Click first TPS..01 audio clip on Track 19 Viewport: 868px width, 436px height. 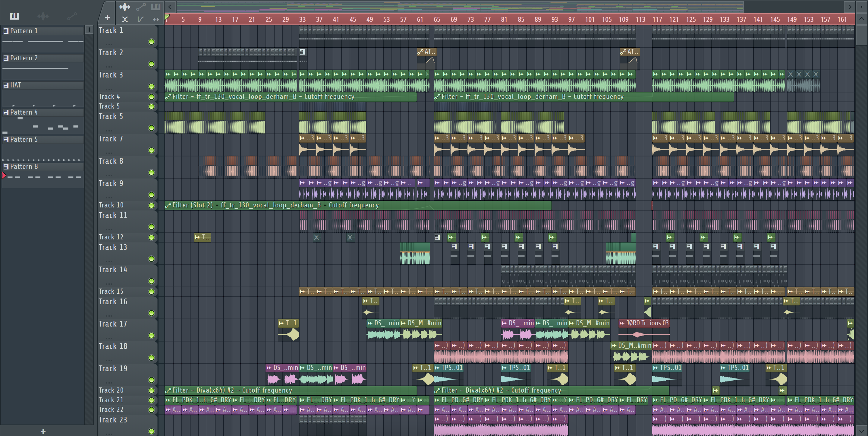pos(448,374)
